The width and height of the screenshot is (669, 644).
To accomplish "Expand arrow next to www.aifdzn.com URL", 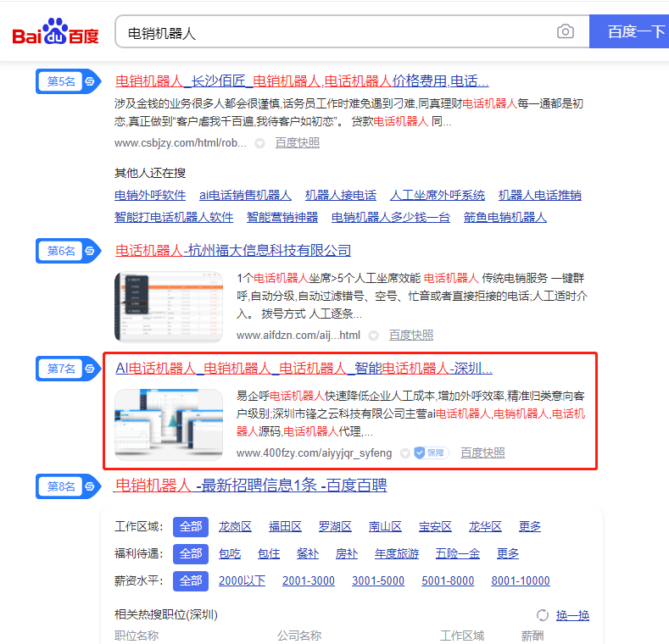I will tap(373, 336).
